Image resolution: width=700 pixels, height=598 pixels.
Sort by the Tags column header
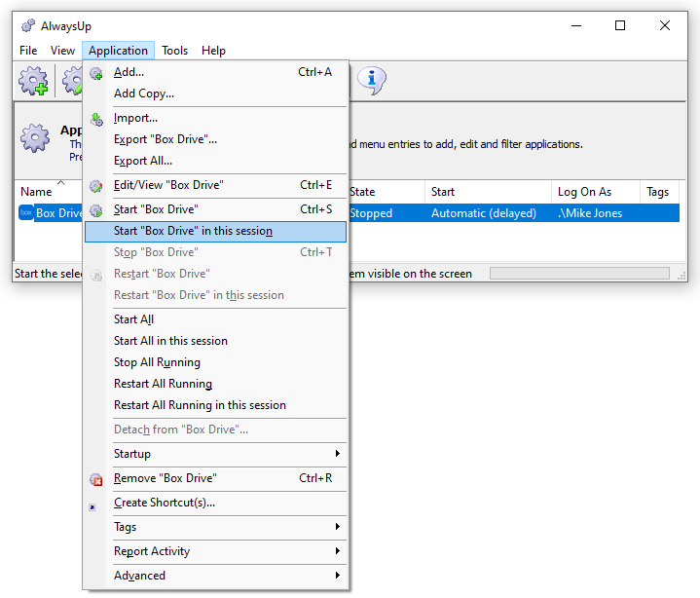[x=660, y=192]
